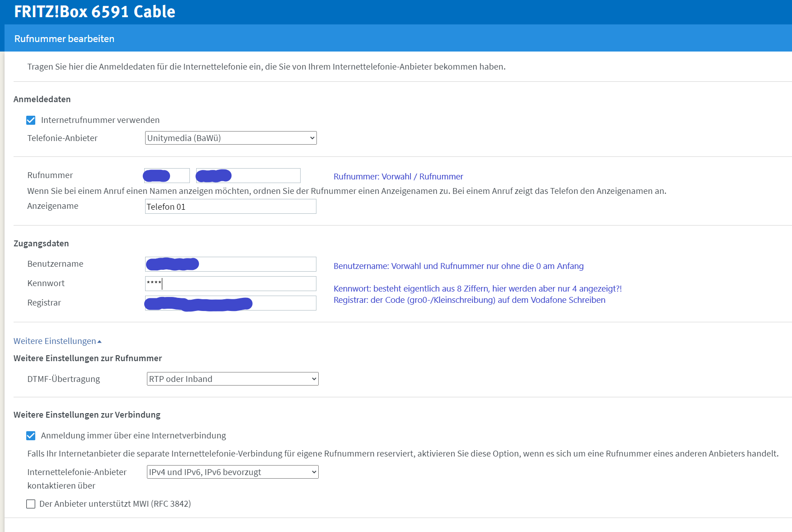
Task: Click the Anzeigename field with Telefon 01
Action: [x=231, y=207]
